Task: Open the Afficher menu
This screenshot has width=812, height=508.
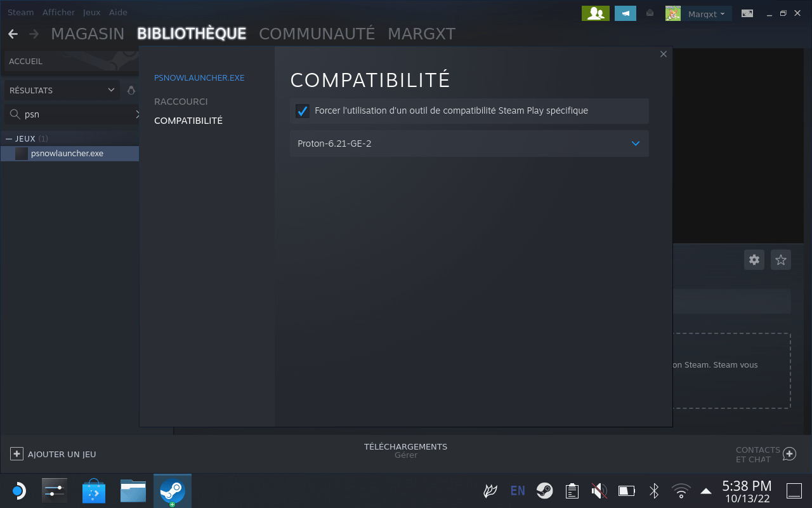Action: click(x=58, y=12)
